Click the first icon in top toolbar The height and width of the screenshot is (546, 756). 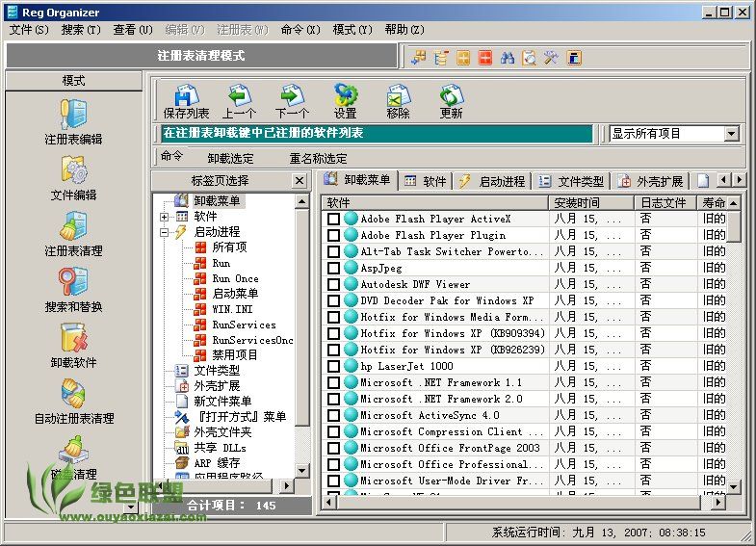(419, 58)
